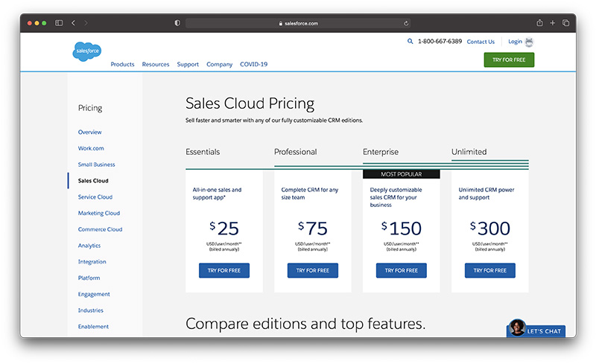This screenshot has height=364, width=596.
Task: Expand the Company navigation menu
Action: pyautogui.click(x=219, y=65)
